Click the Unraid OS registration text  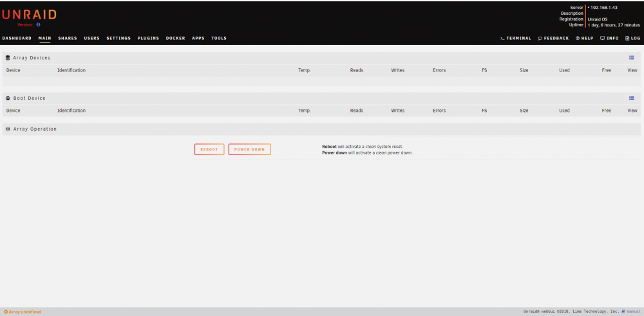pyautogui.click(x=598, y=19)
